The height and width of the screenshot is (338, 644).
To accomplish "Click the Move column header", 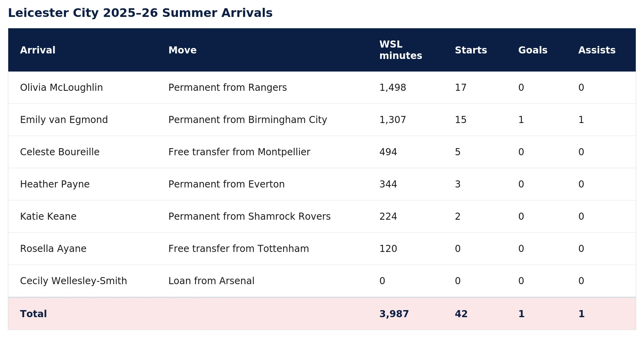I will [x=182, y=50].
